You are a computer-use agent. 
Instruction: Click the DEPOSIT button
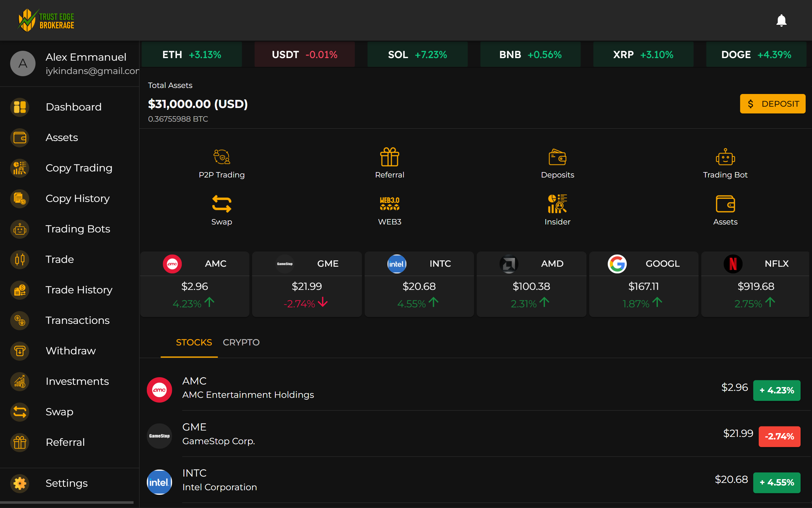(x=772, y=104)
